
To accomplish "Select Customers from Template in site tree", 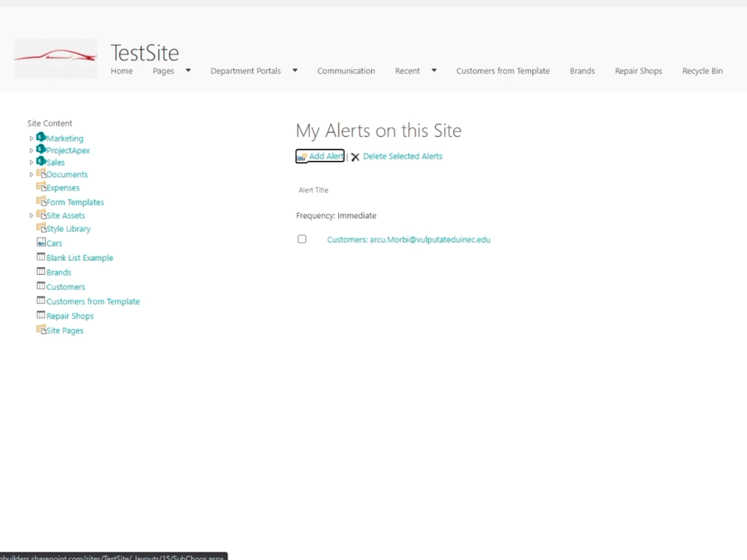I will point(93,302).
